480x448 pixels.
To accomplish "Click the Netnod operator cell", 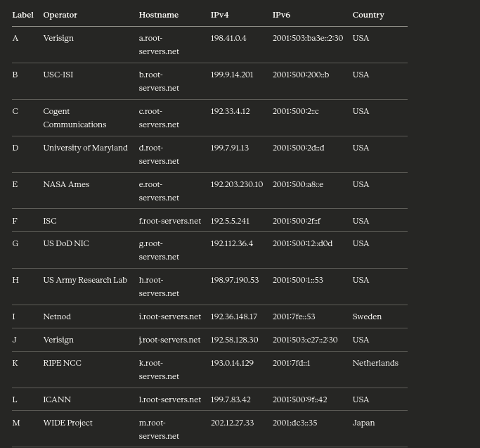I will [57, 316].
